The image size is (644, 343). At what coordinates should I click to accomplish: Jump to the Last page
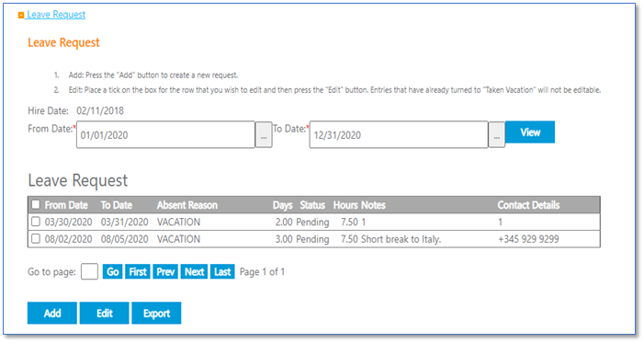point(222,271)
